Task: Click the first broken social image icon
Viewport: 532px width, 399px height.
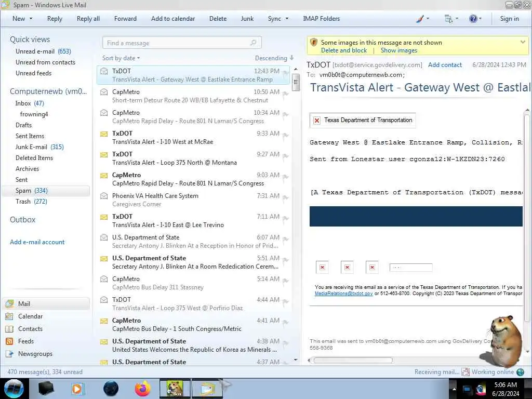Action: (x=322, y=268)
